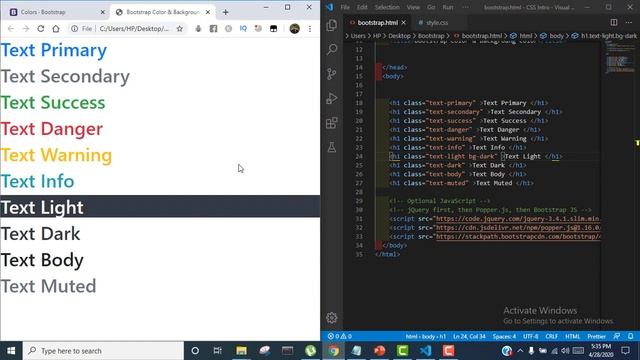Click the taskbar clock showing 5:35 PM
The width and height of the screenshot is (640, 360).
point(601,351)
